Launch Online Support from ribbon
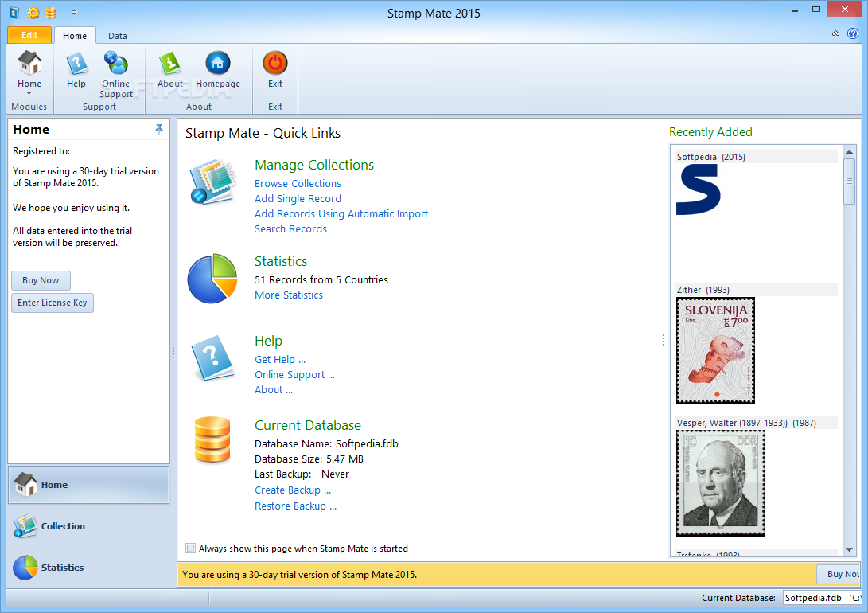Screen dimensions: 868x613 [x=115, y=74]
